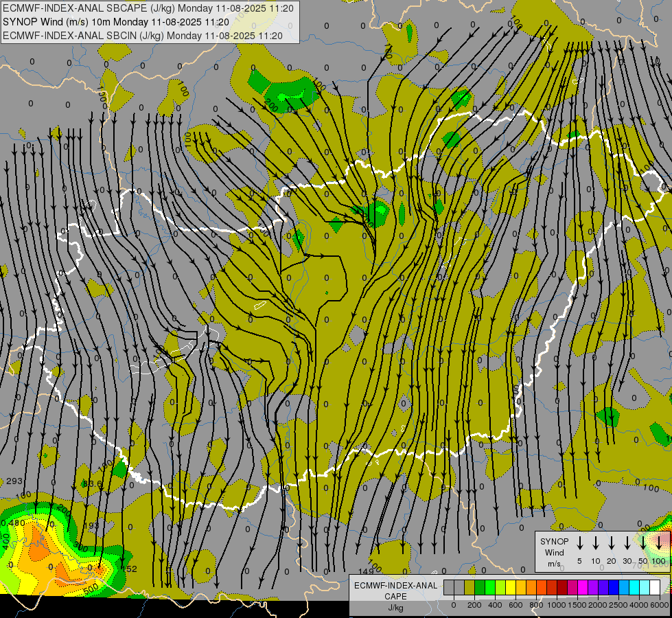Pick the dark green CAPE legend swatch
The image size is (672, 618).
pyautogui.click(x=480, y=588)
